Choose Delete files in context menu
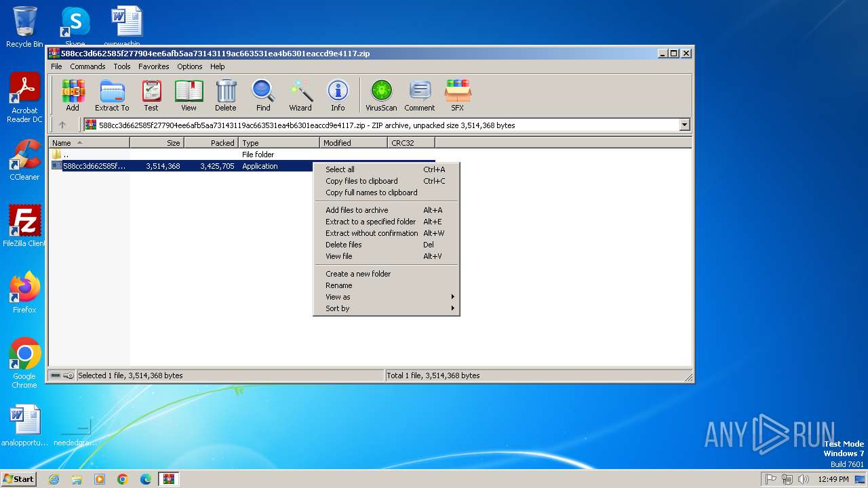The width and height of the screenshot is (868, 488). pos(387,245)
